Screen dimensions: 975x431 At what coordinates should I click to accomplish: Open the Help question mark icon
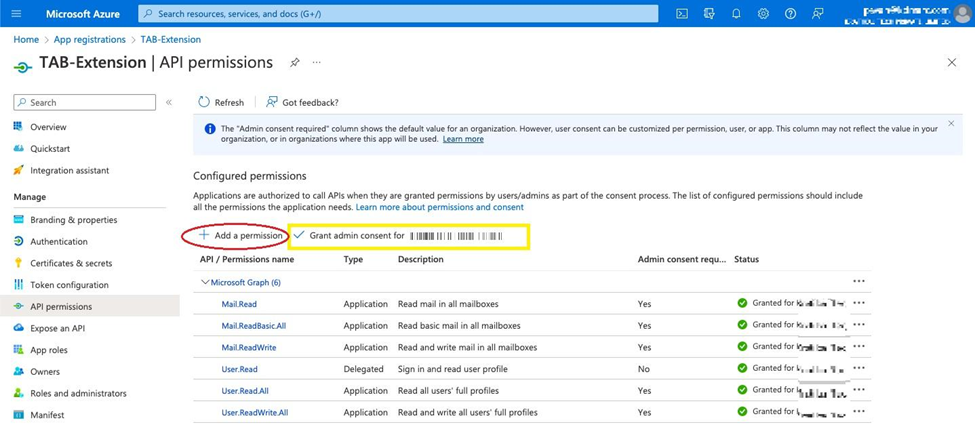[x=790, y=13]
